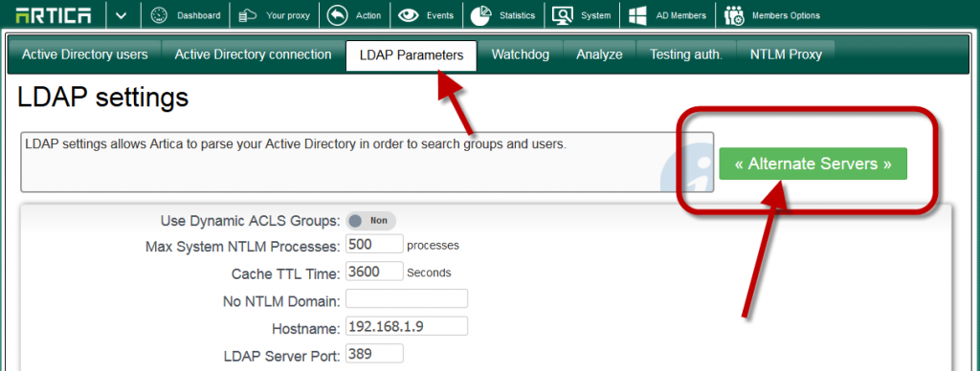Open the Members Options menu label
This screenshot has width=980, height=371.
coord(787,15)
